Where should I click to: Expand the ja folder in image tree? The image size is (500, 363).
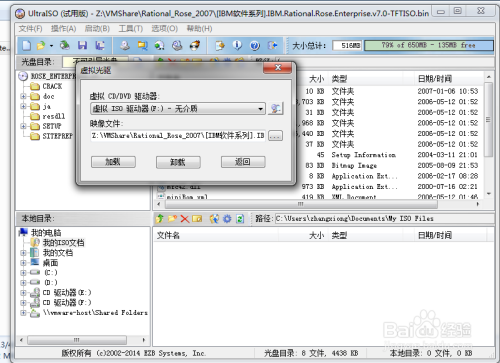pyautogui.click(x=23, y=106)
